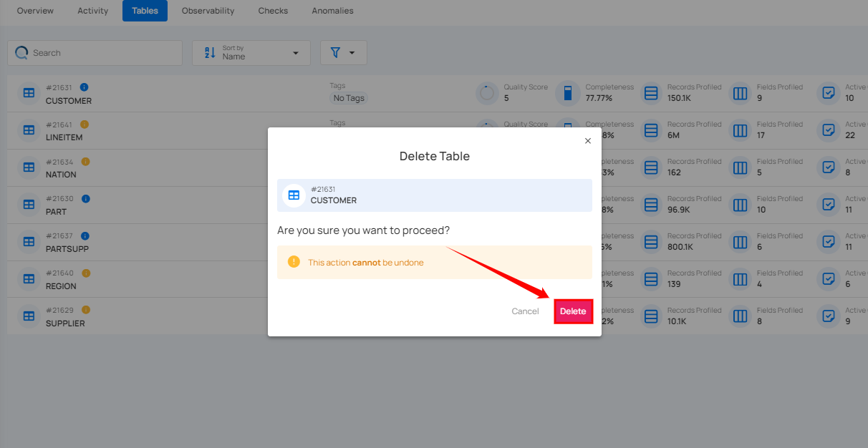The height and width of the screenshot is (448, 868).
Task: Click the table icon for LINEITEM row
Action: (x=29, y=130)
